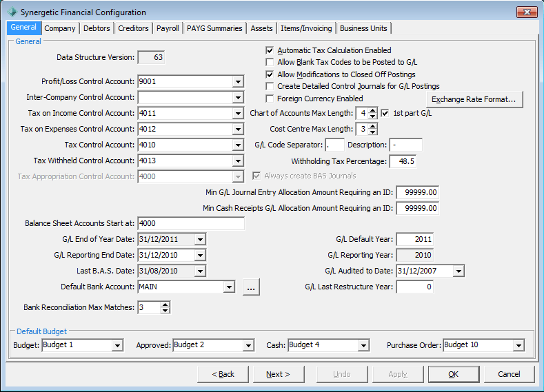
Task: Click the Data Structure Version value 63
Action: 151,58
